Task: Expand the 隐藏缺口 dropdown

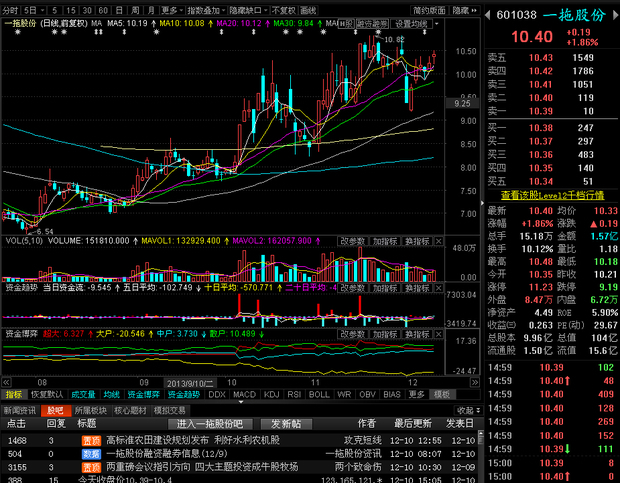Action: point(248,10)
